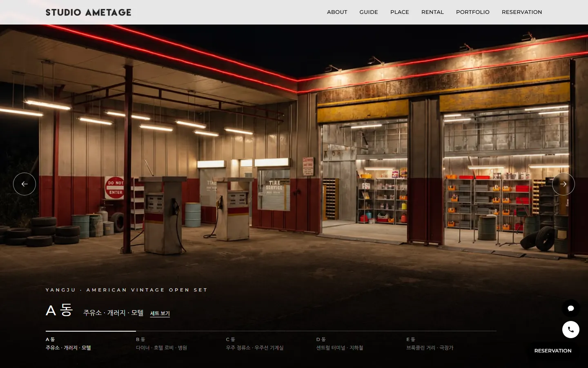588x368 pixels.
Task: Open the PORTFOLIO menu item
Action: [473, 12]
